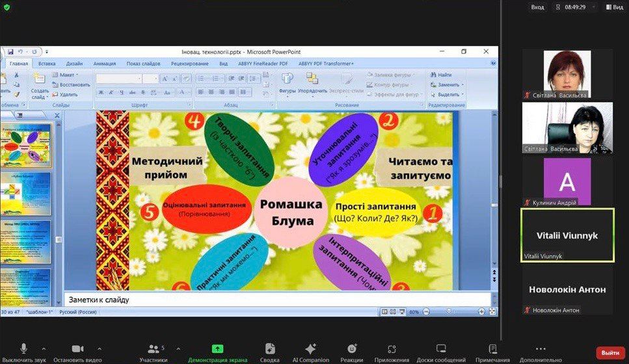Expand audio options arrow beside microphone

[x=44, y=348]
